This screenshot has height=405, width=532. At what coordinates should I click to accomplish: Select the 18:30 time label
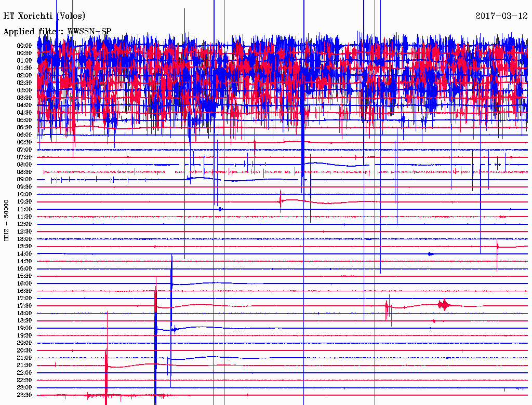(24, 320)
